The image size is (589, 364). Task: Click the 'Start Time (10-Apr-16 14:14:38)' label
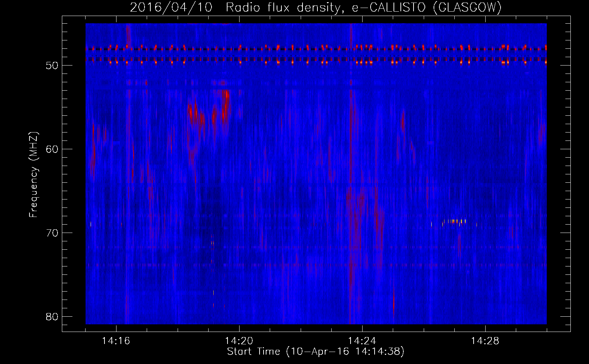(x=316, y=352)
